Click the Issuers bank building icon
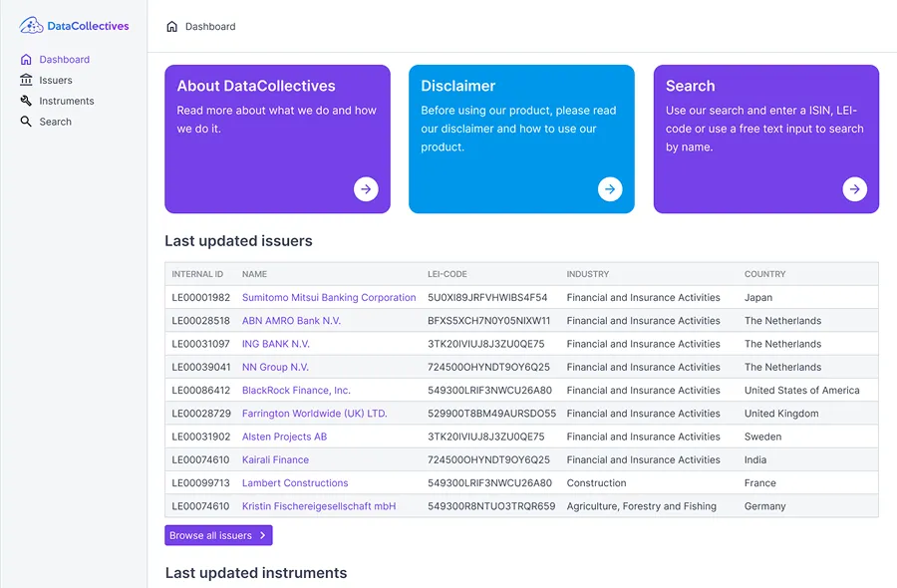 [26, 80]
